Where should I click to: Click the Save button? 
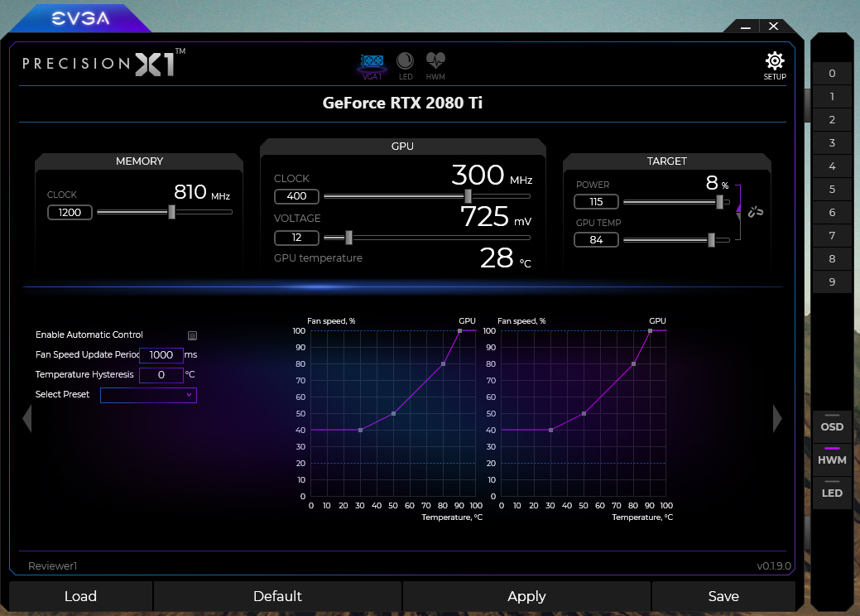[x=723, y=596]
